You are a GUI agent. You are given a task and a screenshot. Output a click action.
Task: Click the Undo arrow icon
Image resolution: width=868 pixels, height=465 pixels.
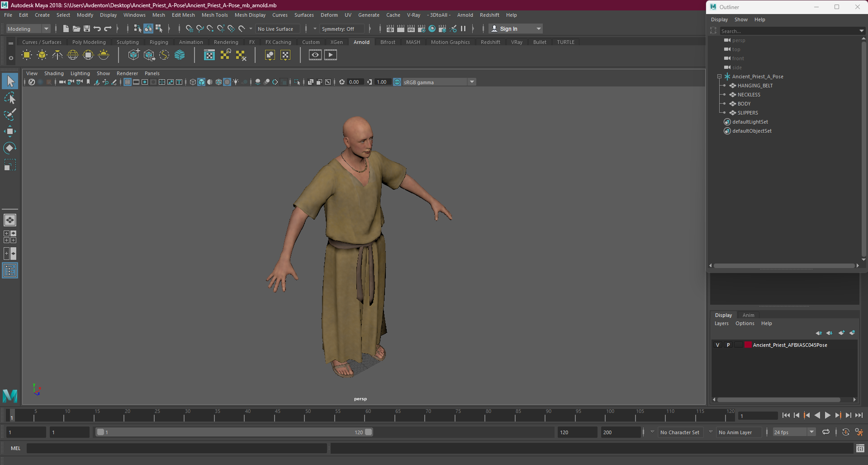point(97,29)
